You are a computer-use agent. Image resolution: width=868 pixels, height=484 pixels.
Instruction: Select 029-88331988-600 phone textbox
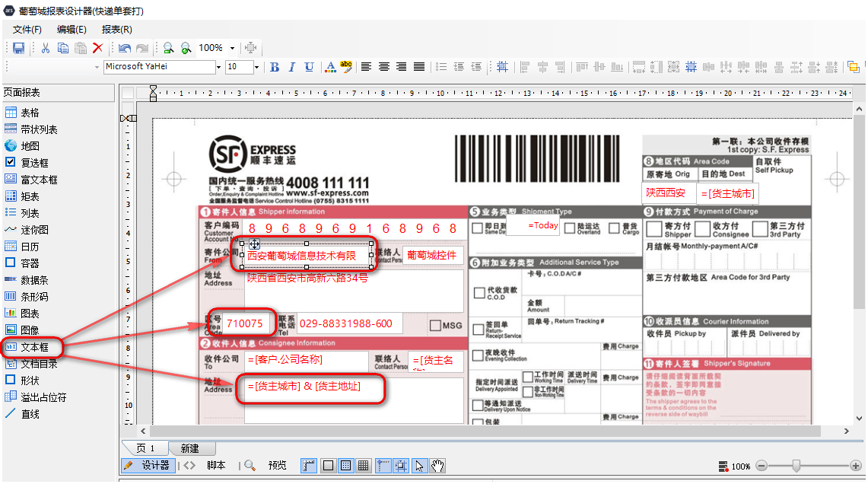click(350, 323)
